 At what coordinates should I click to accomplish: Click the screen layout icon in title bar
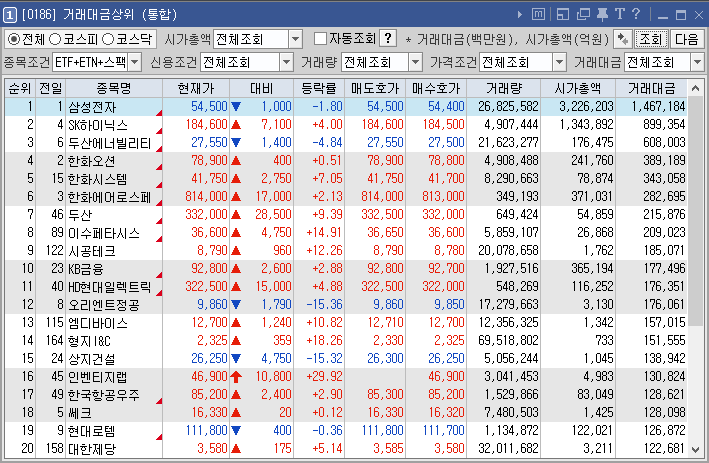(x=563, y=14)
